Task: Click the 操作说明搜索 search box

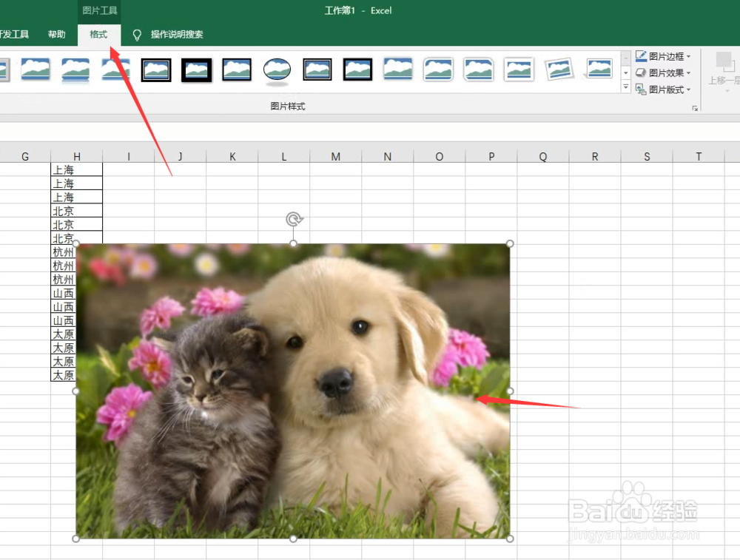Action: [x=177, y=35]
